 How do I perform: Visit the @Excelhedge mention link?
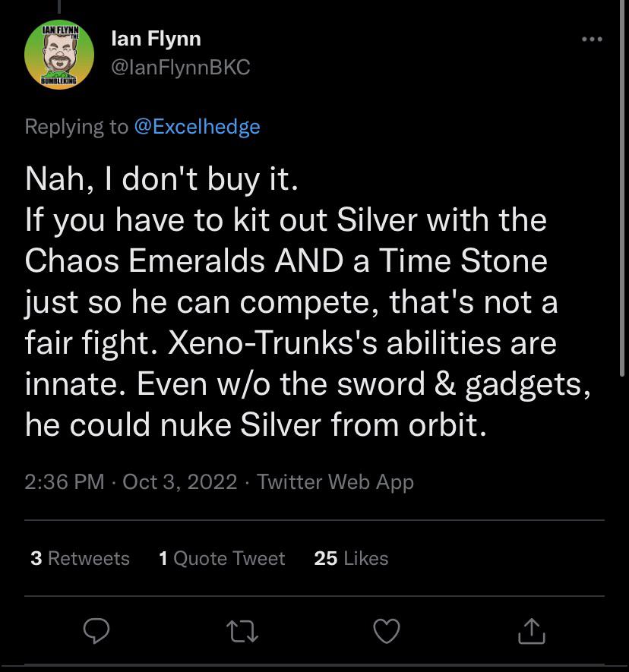[x=197, y=126]
